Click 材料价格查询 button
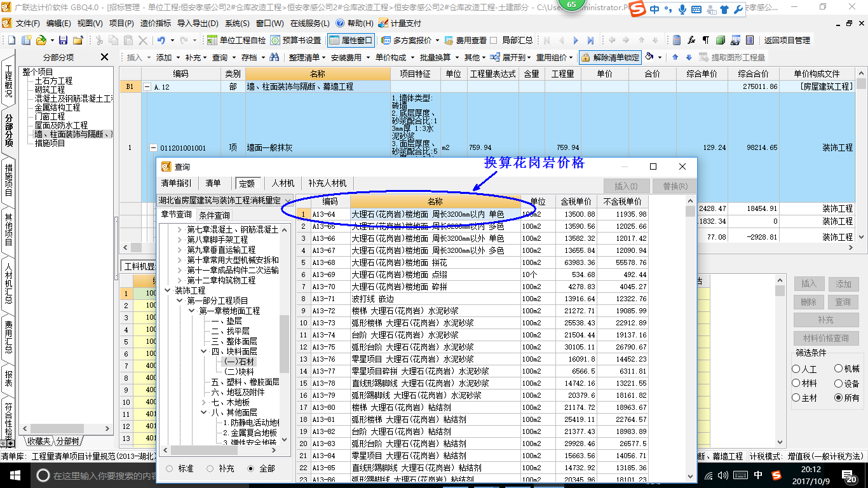Image resolution: width=868 pixels, height=488 pixels. coord(825,338)
